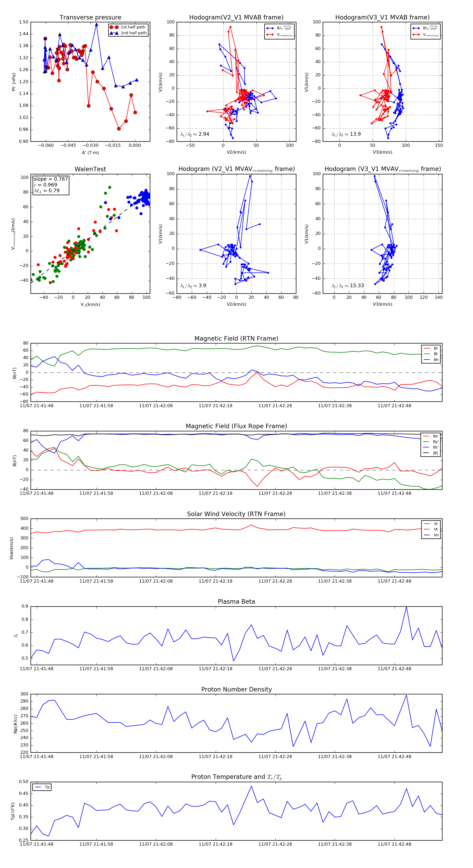
Task: Click the "V_remaining(km/s)" y-axis label of WalenTest
Action: click(x=13, y=234)
